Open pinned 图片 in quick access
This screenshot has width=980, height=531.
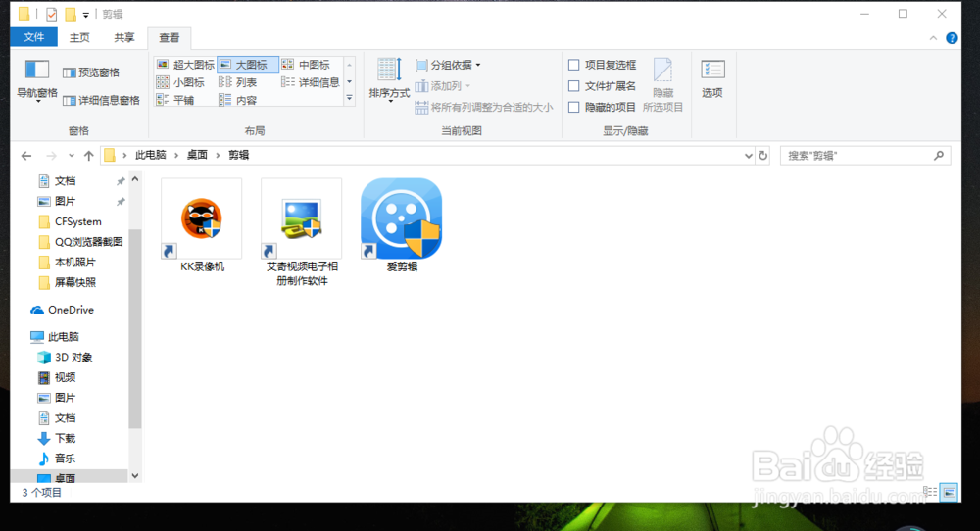coord(65,201)
